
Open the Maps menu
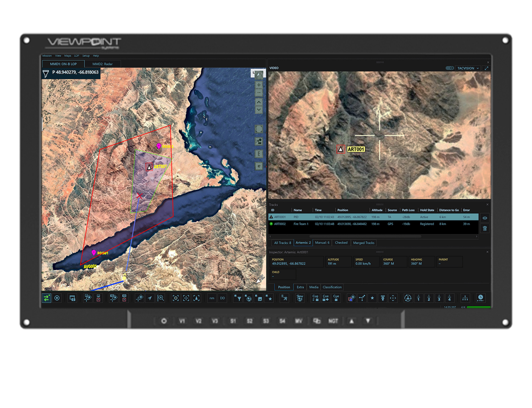[67, 56]
